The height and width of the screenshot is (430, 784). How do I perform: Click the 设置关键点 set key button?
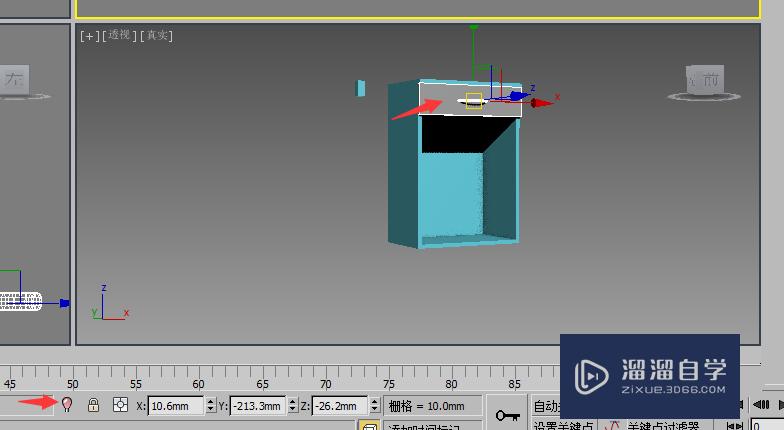(563, 426)
